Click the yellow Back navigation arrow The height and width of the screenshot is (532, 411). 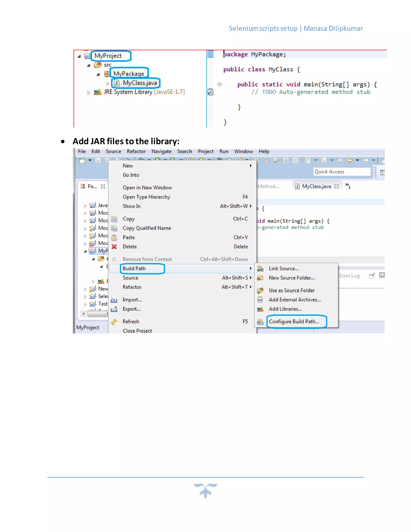[350, 160]
